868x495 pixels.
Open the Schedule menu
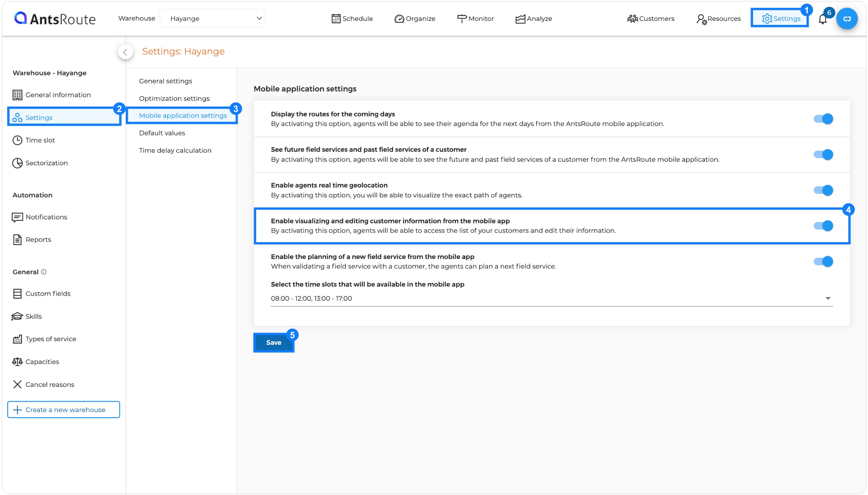[352, 19]
